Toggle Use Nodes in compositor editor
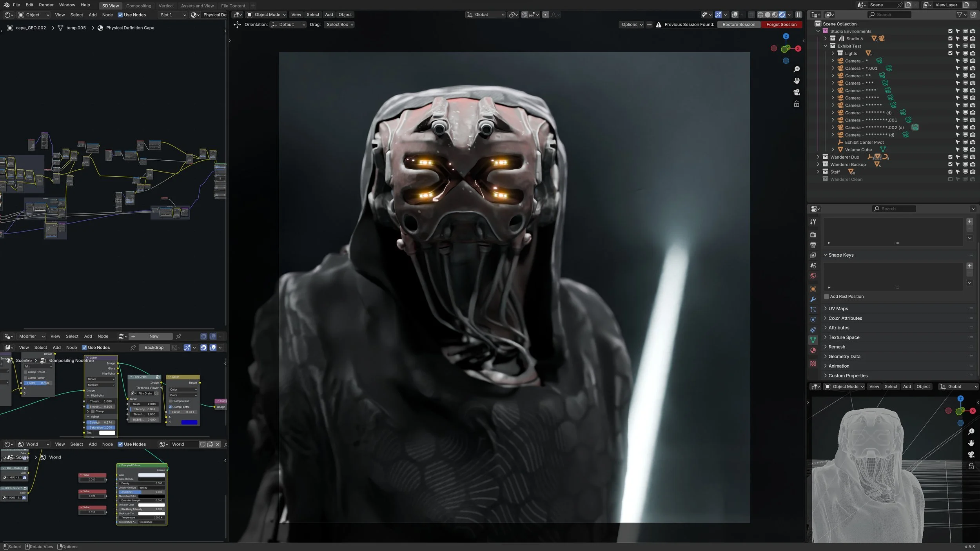 (84, 348)
